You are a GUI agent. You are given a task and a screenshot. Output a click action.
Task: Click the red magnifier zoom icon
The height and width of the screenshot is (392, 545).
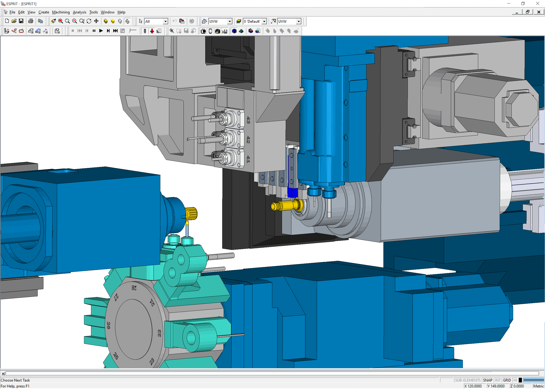pyautogui.click(x=61, y=21)
